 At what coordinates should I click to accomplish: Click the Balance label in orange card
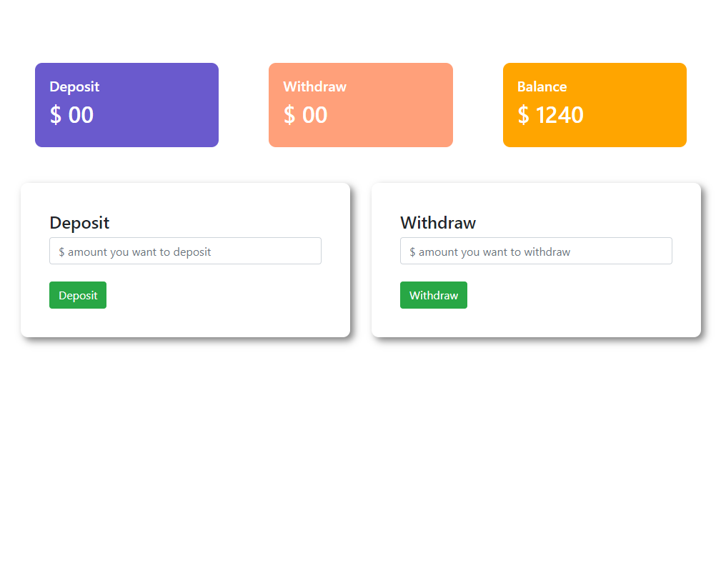pyautogui.click(x=542, y=87)
